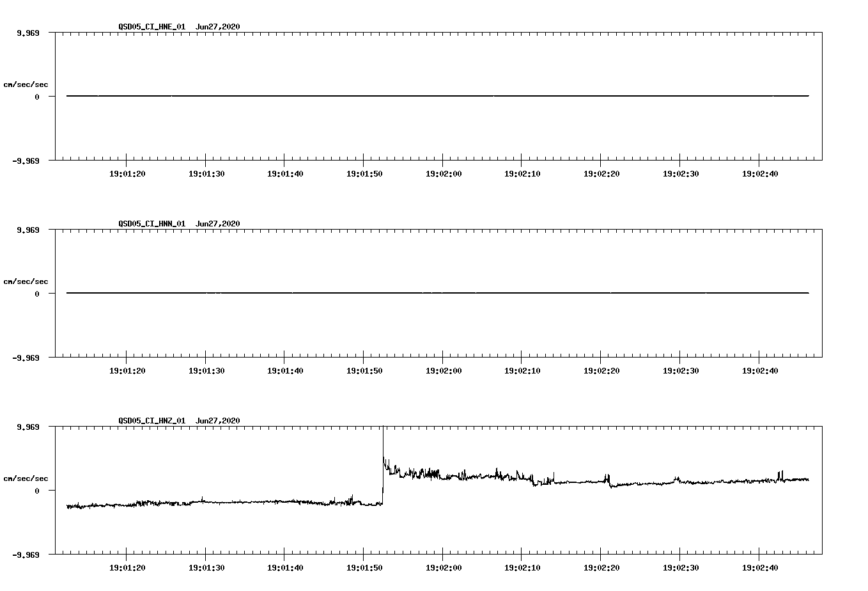The image size is (868, 591).
Task: Click the flat HNE waveform trace line
Action: click(x=438, y=96)
